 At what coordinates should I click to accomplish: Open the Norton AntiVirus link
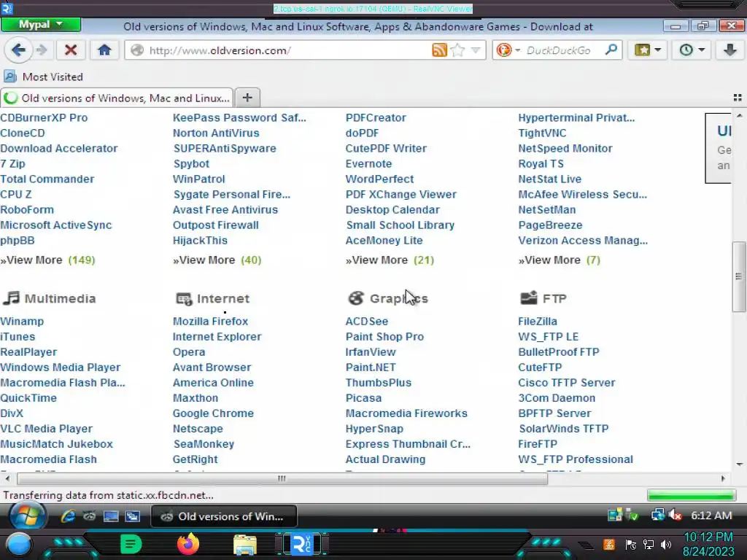216,133
